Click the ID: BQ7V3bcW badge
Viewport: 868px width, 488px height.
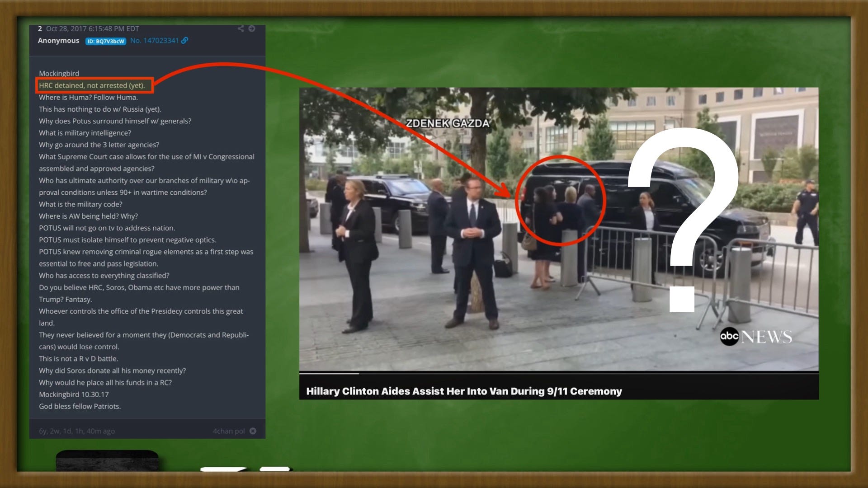pyautogui.click(x=105, y=41)
